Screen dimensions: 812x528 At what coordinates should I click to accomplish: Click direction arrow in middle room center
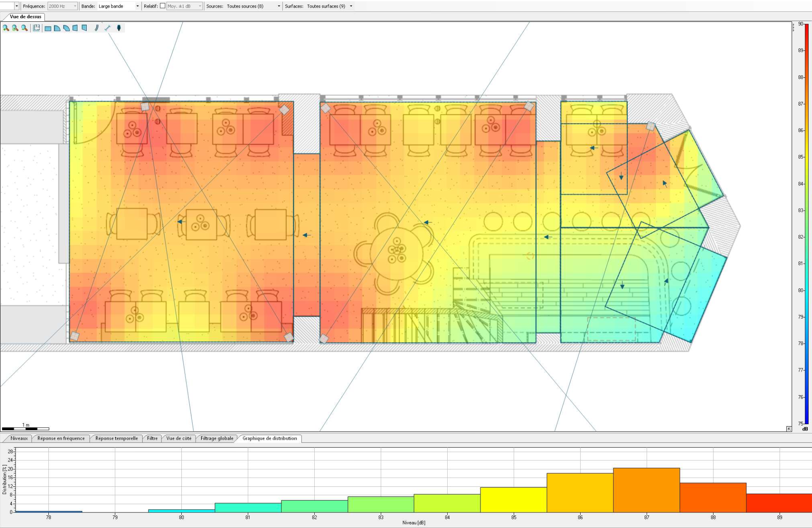(427, 222)
